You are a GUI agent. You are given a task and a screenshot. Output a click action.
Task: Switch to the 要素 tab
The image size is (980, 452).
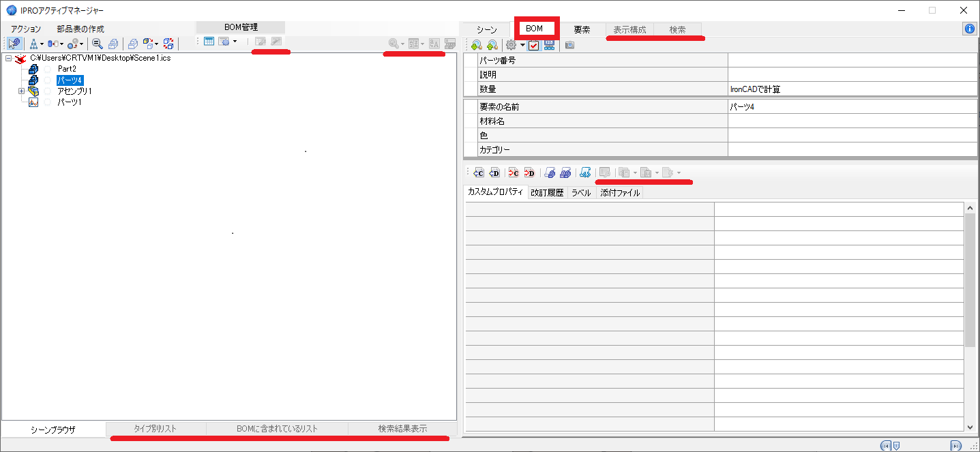[x=582, y=30]
